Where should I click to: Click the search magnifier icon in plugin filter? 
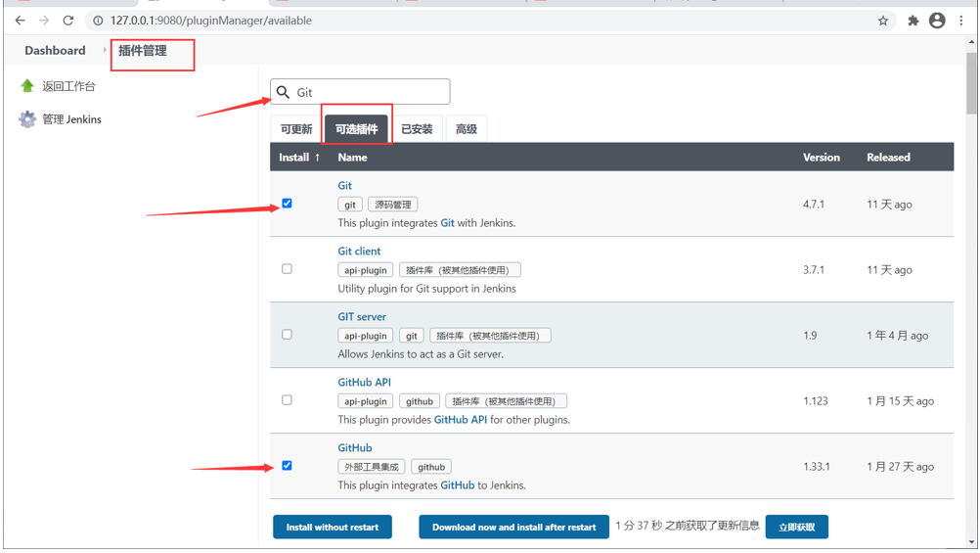point(283,92)
